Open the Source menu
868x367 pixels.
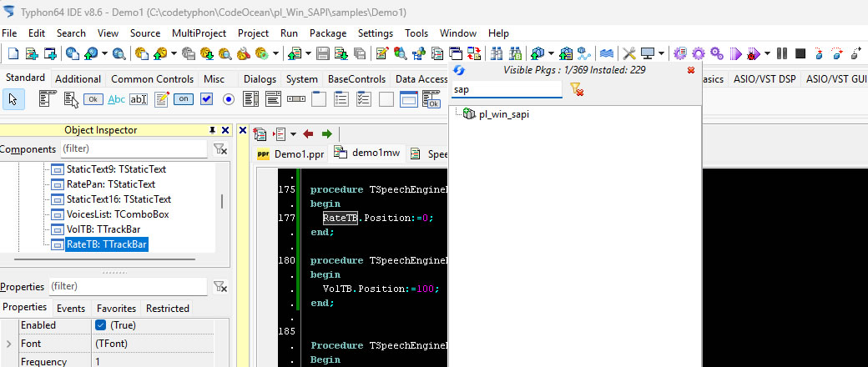point(145,33)
